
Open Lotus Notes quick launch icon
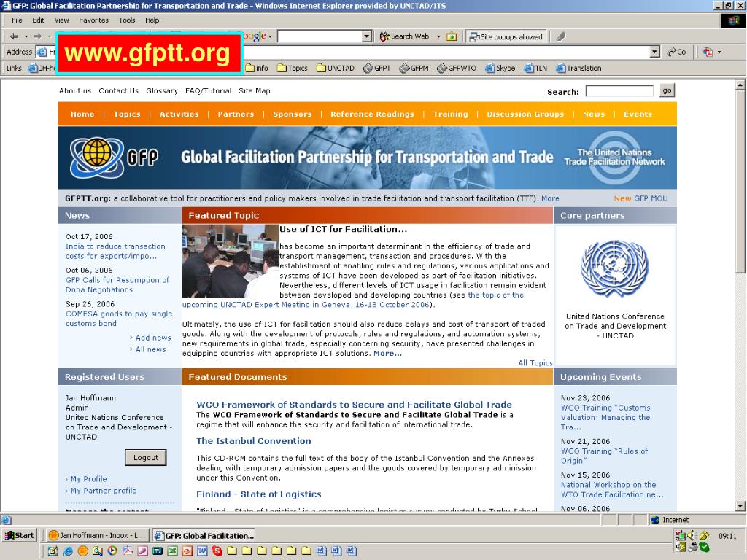pos(83,551)
